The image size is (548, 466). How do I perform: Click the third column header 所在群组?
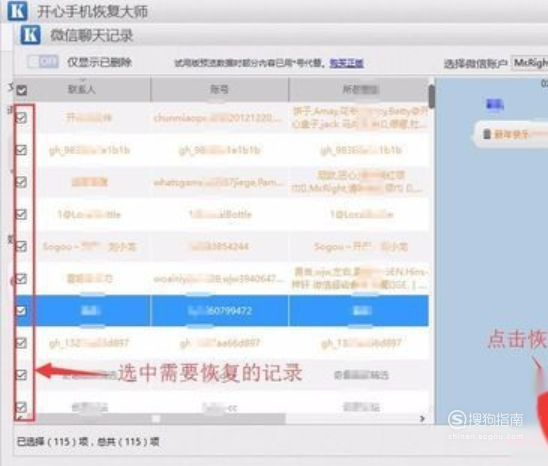[x=359, y=89]
